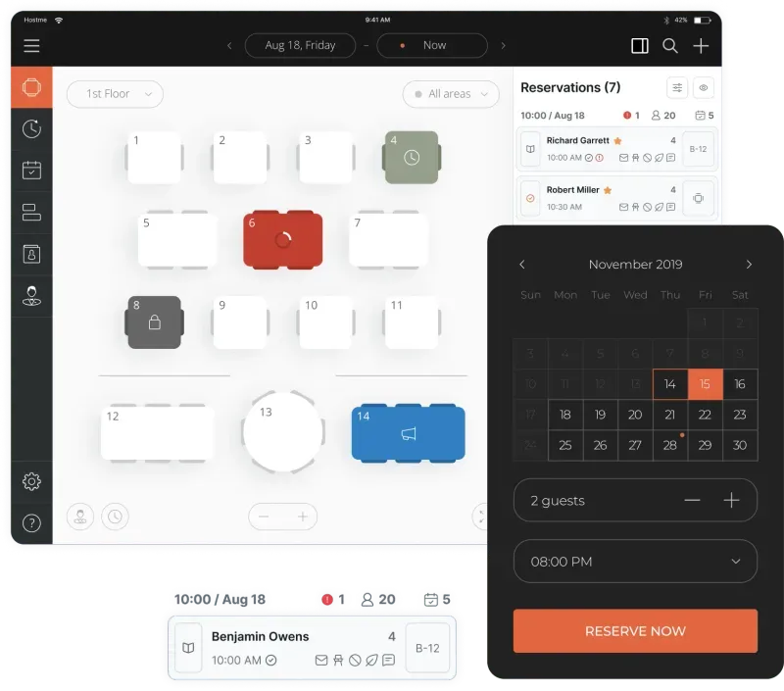Click status check icon on Robert Miller row

pyautogui.click(x=530, y=198)
